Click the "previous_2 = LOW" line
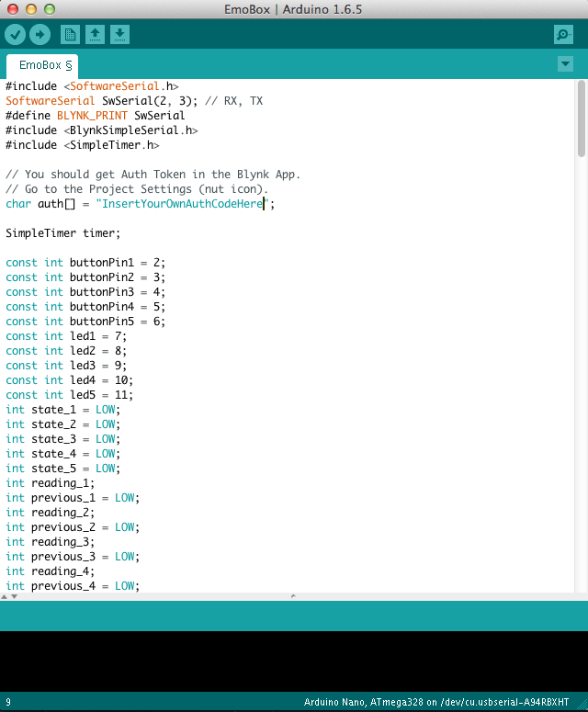 point(73,527)
